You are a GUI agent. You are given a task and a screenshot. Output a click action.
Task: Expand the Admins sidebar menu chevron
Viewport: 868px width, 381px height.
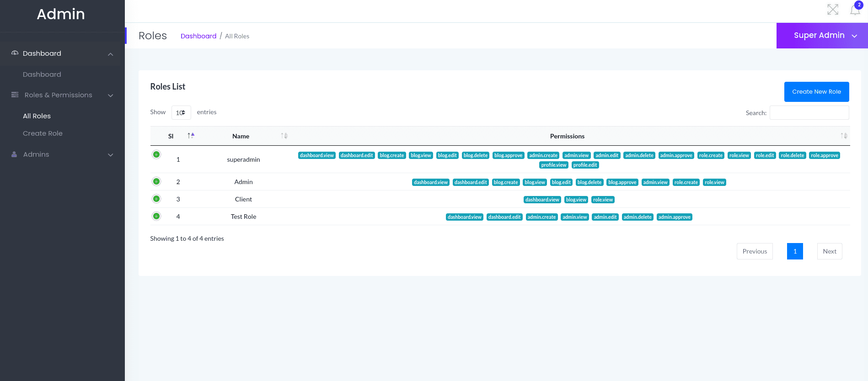110,155
